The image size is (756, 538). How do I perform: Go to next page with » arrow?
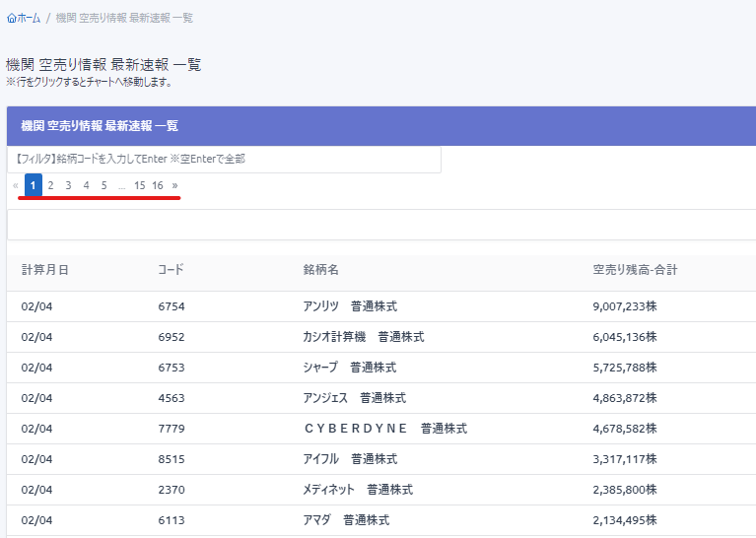click(174, 185)
